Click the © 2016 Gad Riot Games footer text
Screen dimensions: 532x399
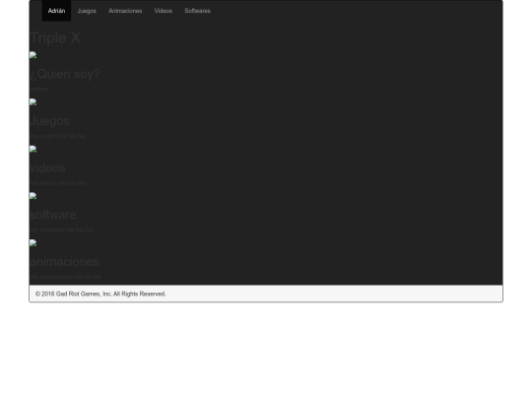(x=100, y=294)
